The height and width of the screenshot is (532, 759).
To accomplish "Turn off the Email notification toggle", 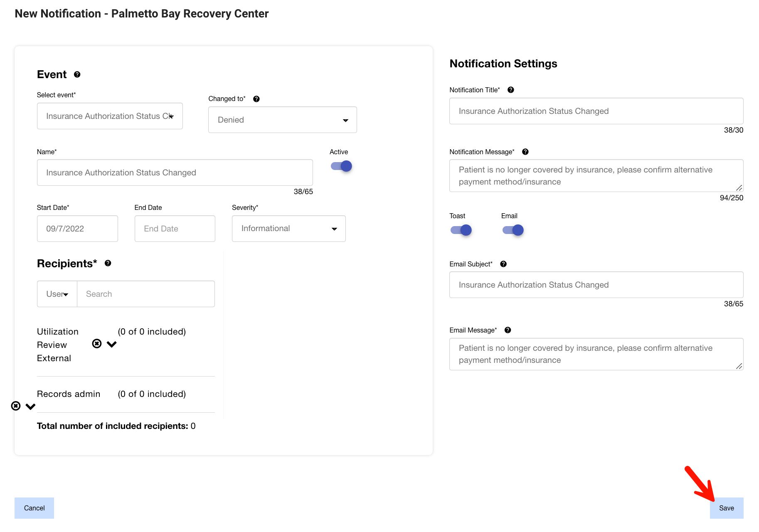I will pos(513,230).
